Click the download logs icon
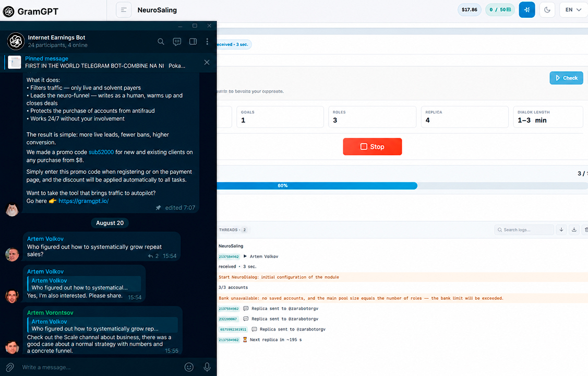588x376 pixels. (x=574, y=230)
